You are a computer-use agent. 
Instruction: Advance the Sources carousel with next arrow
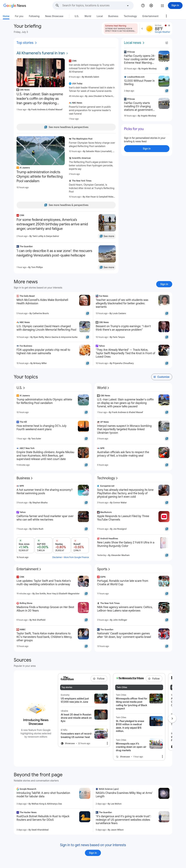[172, 718]
